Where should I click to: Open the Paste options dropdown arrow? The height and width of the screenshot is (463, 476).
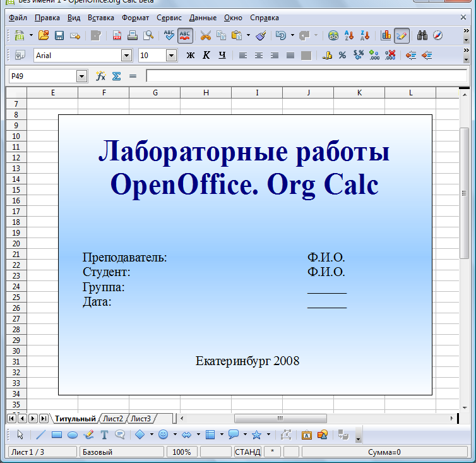(248, 35)
